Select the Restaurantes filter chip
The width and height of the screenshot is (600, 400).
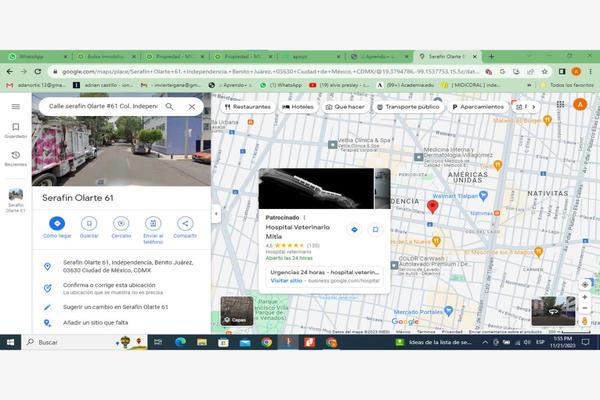[248, 107]
